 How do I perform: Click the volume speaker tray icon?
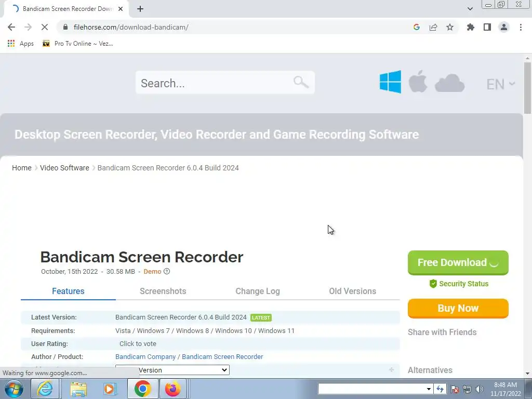479,389
